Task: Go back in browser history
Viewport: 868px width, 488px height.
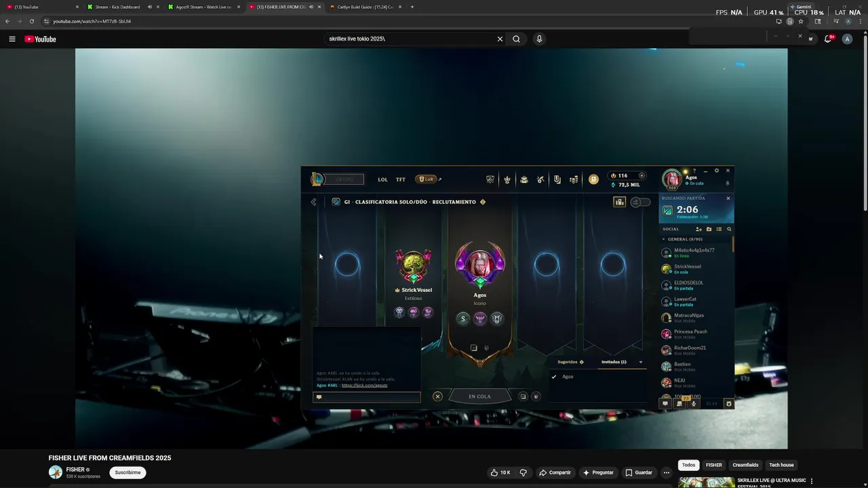Action: tap(7, 21)
